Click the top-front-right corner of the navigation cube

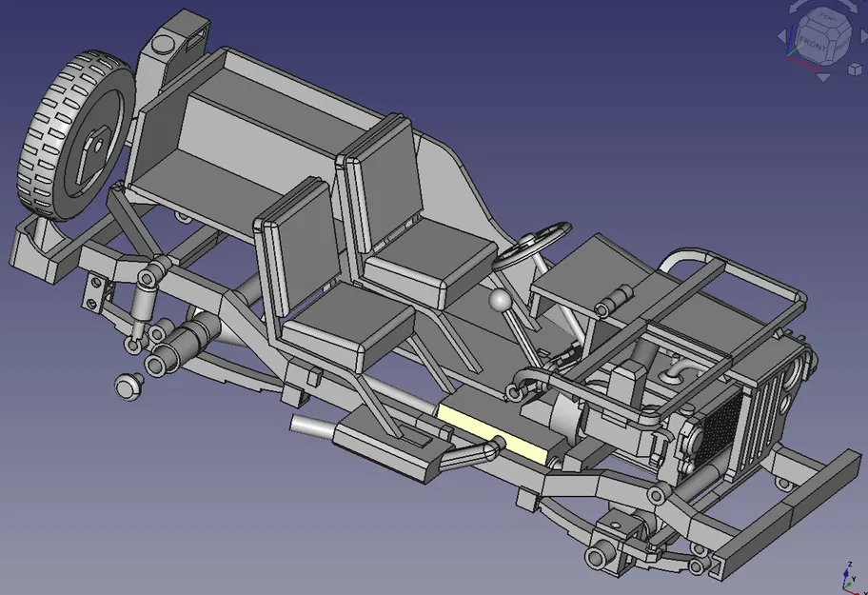pyautogui.click(x=833, y=33)
